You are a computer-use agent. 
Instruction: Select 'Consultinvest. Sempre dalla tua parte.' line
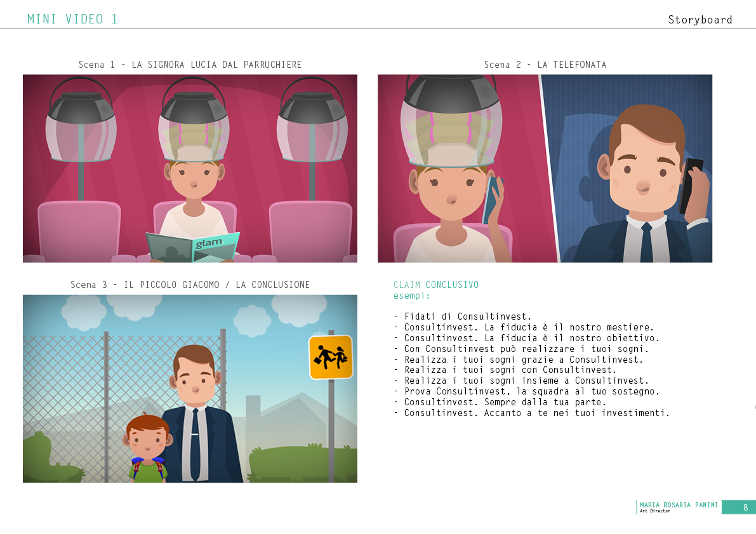tap(500, 402)
